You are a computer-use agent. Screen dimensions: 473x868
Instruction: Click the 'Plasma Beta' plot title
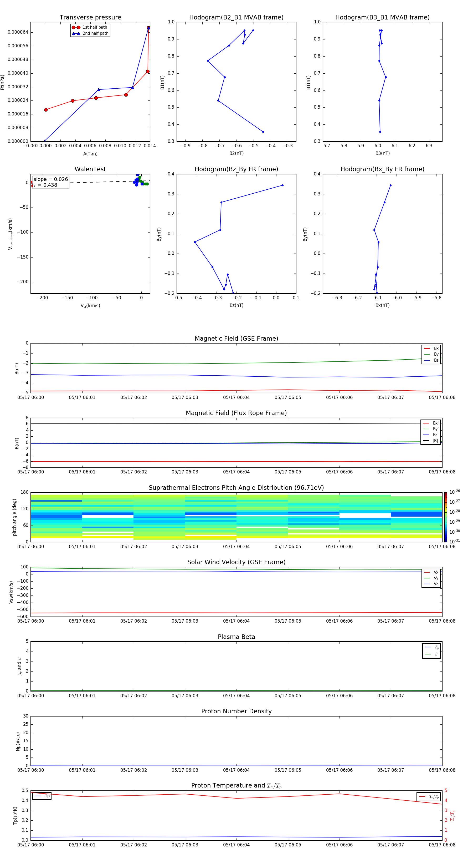236,637
